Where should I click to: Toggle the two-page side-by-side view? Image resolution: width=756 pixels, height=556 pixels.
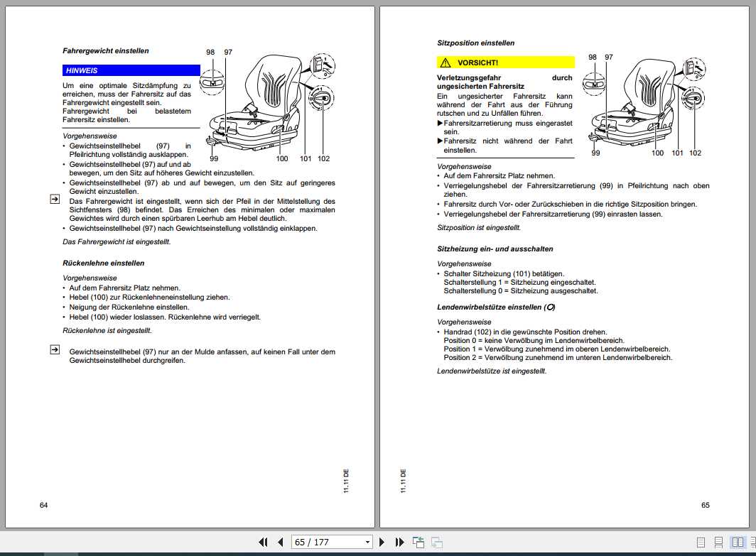[x=738, y=542]
